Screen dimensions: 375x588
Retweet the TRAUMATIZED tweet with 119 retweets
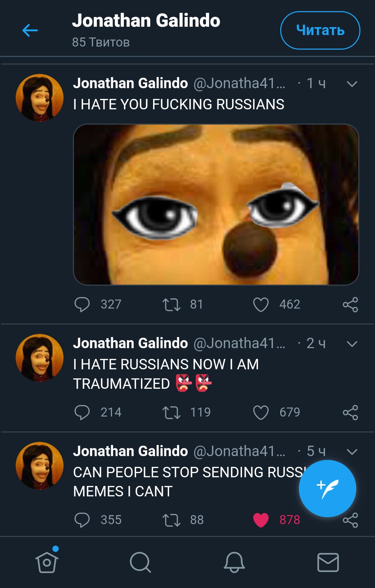(x=172, y=412)
